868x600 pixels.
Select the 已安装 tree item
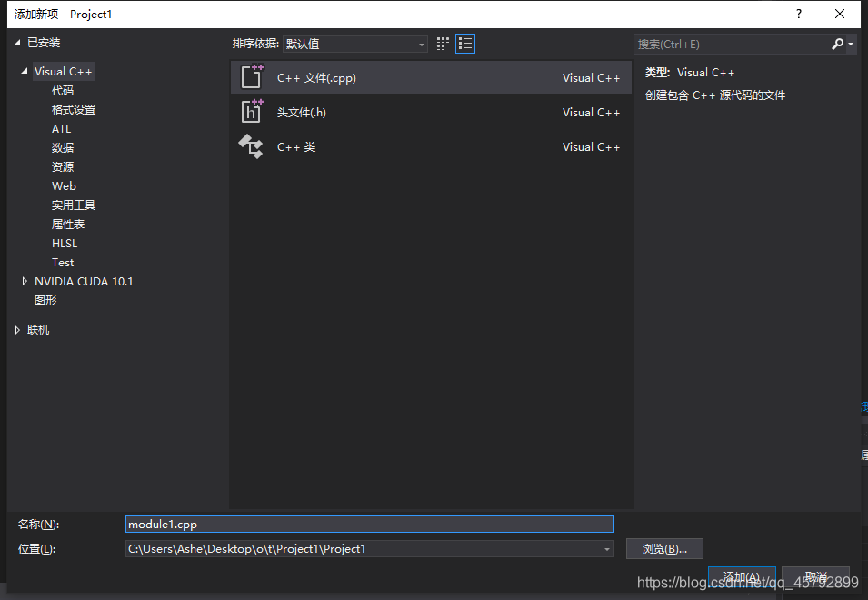coord(44,43)
